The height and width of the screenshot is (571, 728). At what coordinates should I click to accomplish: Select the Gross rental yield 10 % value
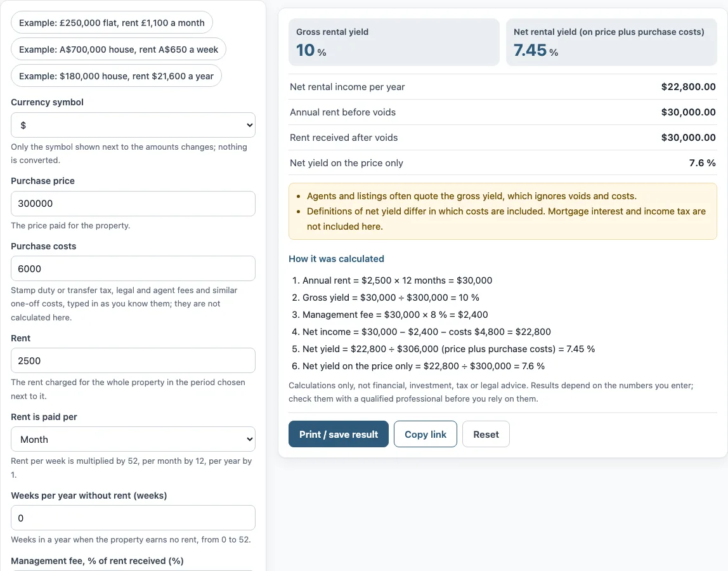311,50
